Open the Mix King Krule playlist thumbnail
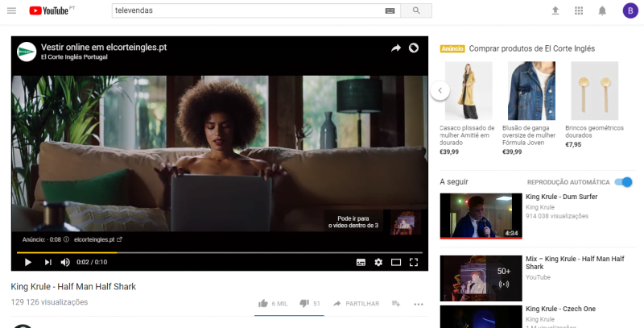Screen dimensions: 644x328 click(481, 279)
